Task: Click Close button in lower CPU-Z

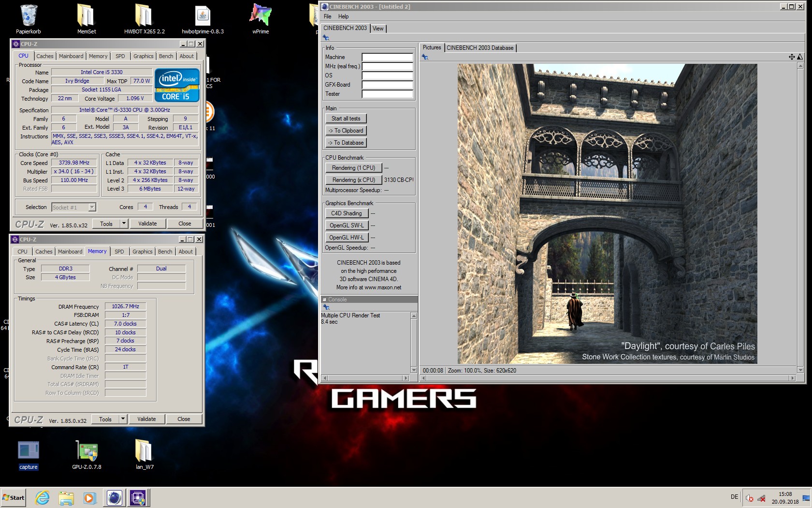Action: [184, 419]
